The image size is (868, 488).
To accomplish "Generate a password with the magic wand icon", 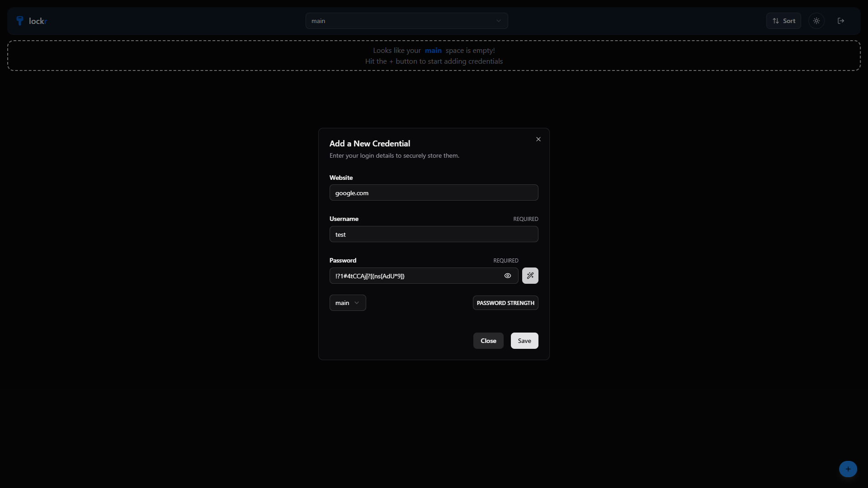I will pyautogui.click(x=530, y=276).
